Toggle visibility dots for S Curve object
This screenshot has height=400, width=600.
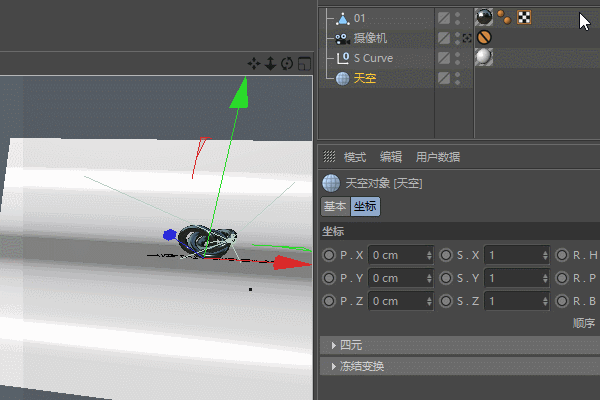point(458,58)
